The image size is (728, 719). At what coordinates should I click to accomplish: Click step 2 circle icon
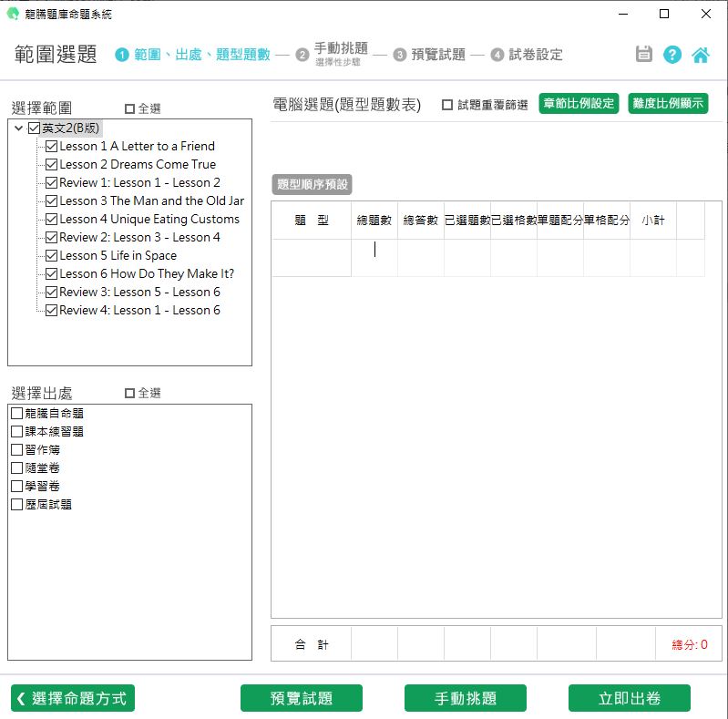pos(302,55)
